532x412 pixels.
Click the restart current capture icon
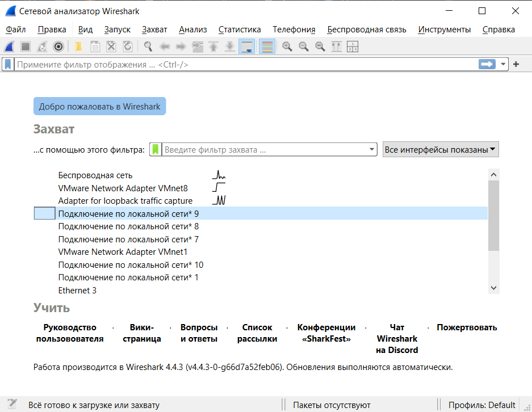tap(42, 47)
